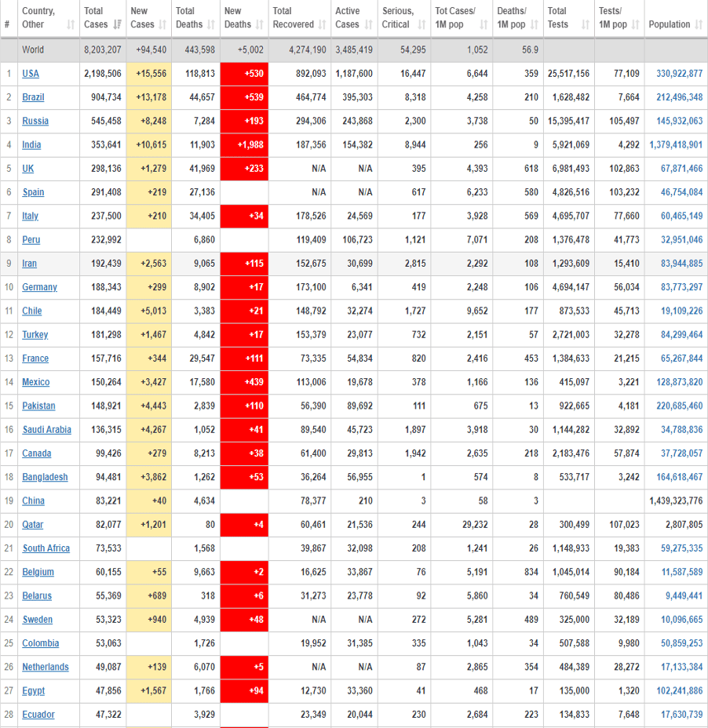708x728 pixels.
Task: Click USA population link 330,922,877
Action: coord(679,74)
